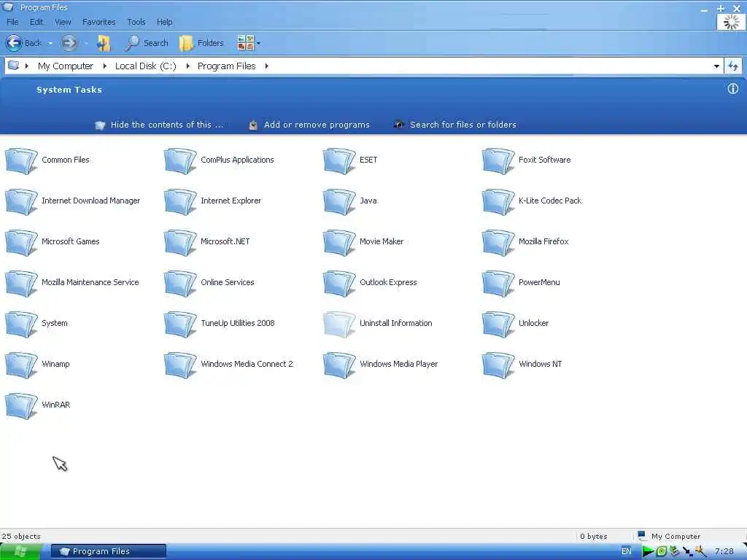Select the Common Files folder icon

pos(21,160)
